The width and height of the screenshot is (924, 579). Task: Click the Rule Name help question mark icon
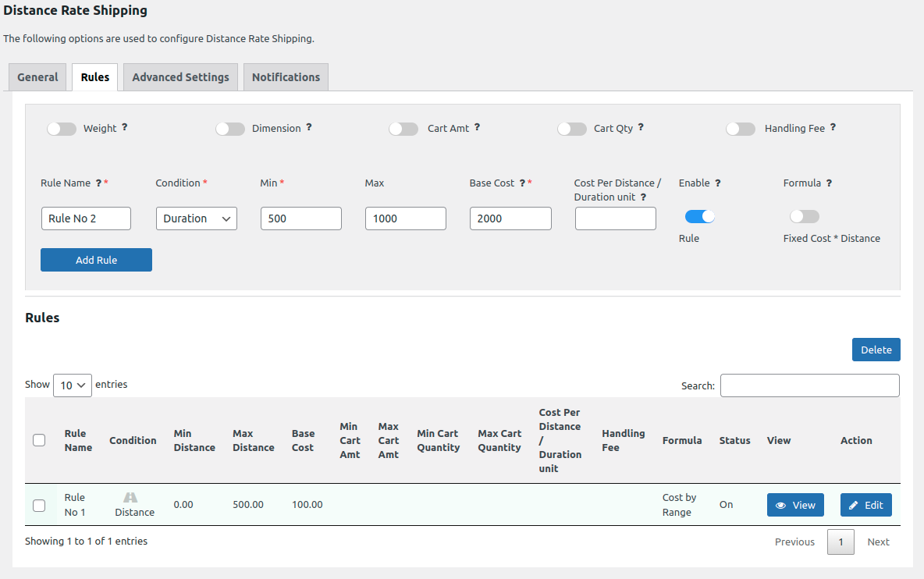pos(98,183)
